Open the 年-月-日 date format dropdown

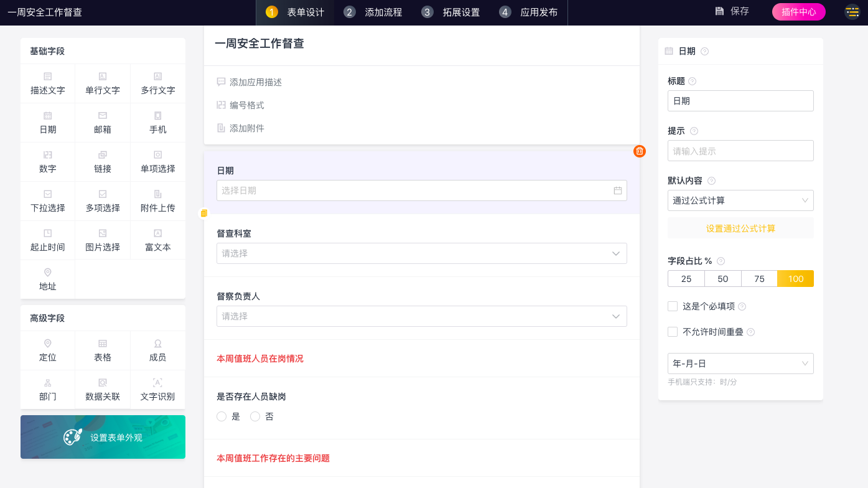tap(740, 364)
